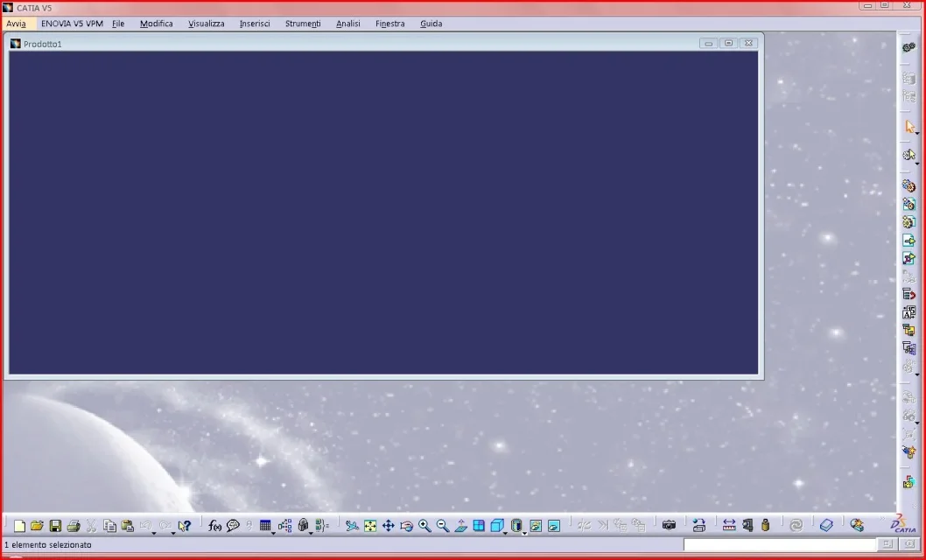Open the Formula f(x) tool
Screen dimensions: 926x560
coord(214,525)
